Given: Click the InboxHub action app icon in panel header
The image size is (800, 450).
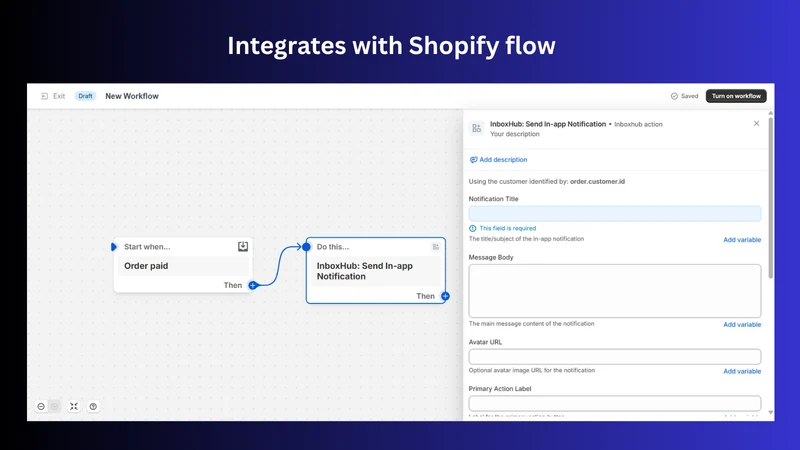Looking at the screenshot, I should click(477, 128).
